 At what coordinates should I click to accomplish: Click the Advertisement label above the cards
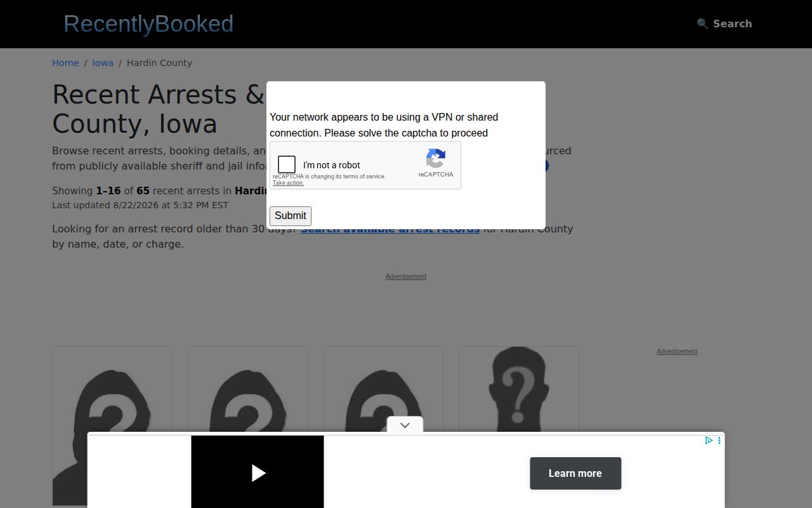click(406, 276)
